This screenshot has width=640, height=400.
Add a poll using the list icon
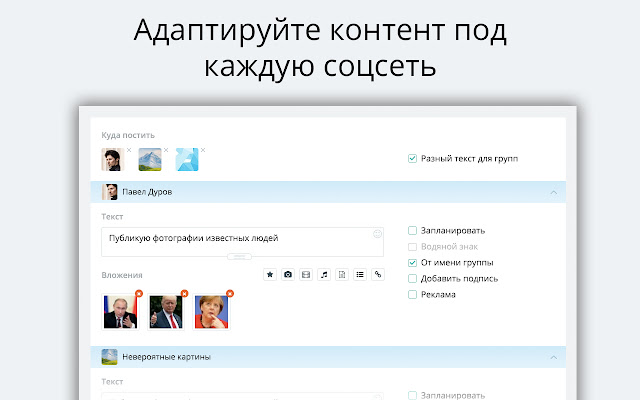pos(360,274)
